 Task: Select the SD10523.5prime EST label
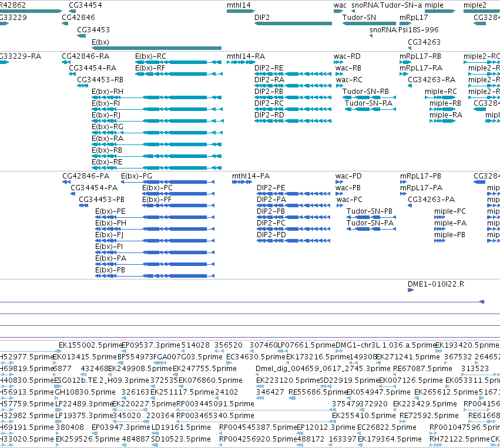click(x=181, y=439)
